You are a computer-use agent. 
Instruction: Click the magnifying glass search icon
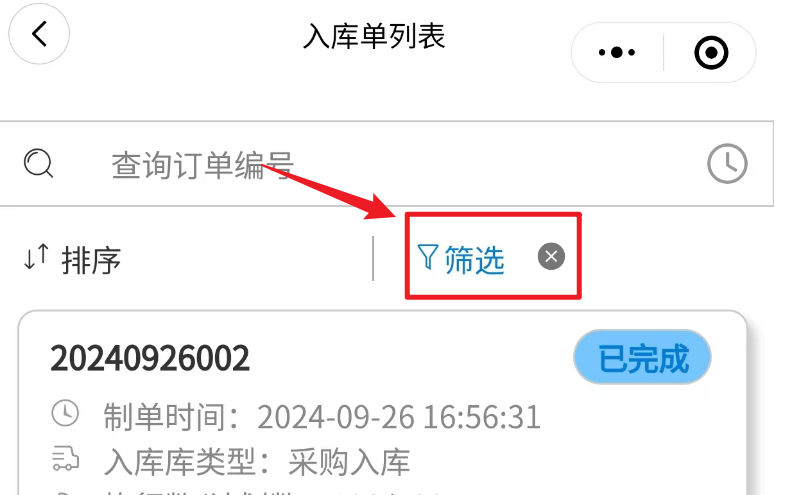click(38, 163)
